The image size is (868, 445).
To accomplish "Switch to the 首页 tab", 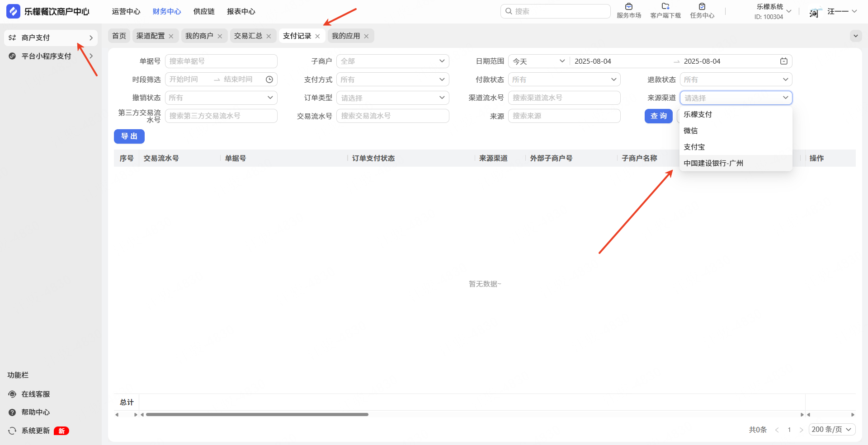I will [x=119, y=36].
